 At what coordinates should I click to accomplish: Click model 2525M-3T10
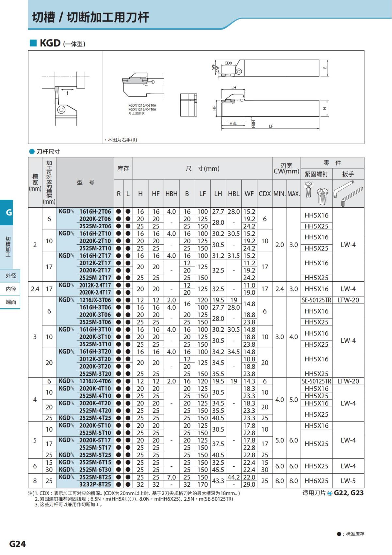coord(95,344)
